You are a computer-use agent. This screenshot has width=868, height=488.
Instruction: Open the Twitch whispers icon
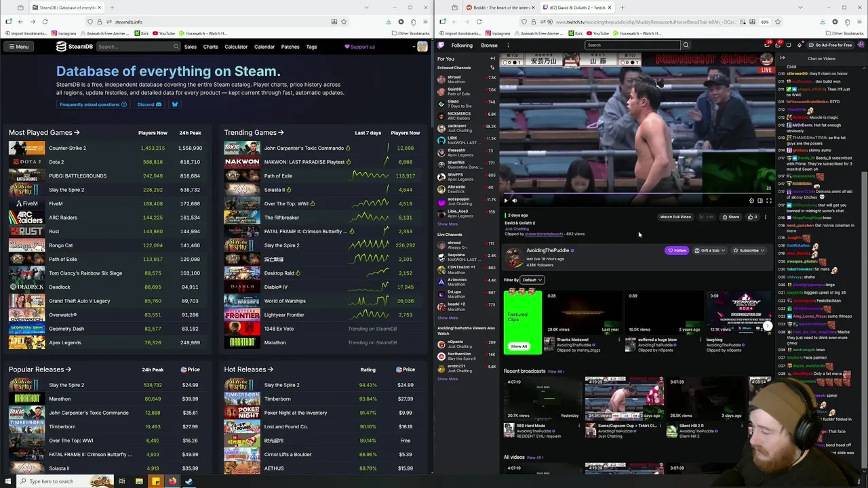(789, 45)
